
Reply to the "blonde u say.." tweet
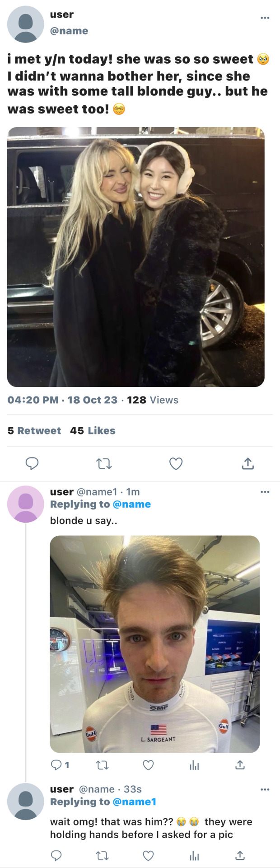pos(56,764)
